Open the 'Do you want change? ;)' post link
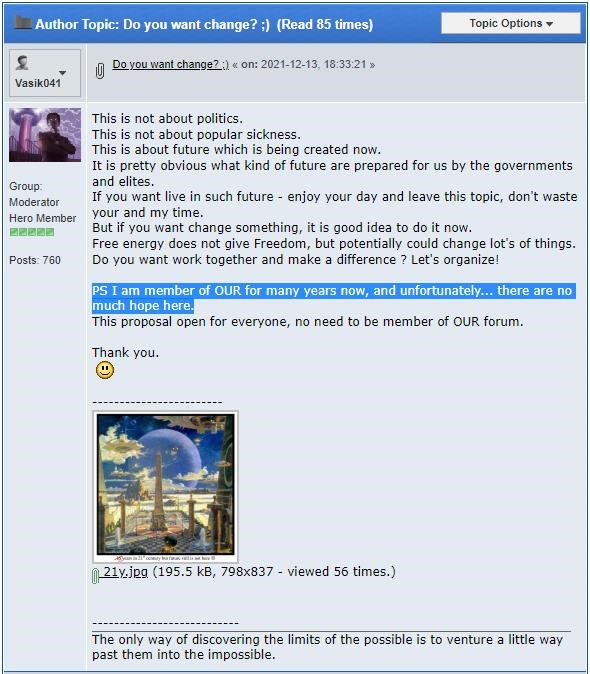The image size is (590, 674). click(171, 64)
